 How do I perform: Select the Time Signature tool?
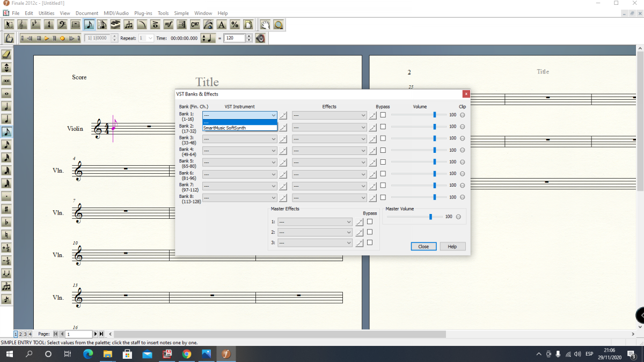[49, 25]
